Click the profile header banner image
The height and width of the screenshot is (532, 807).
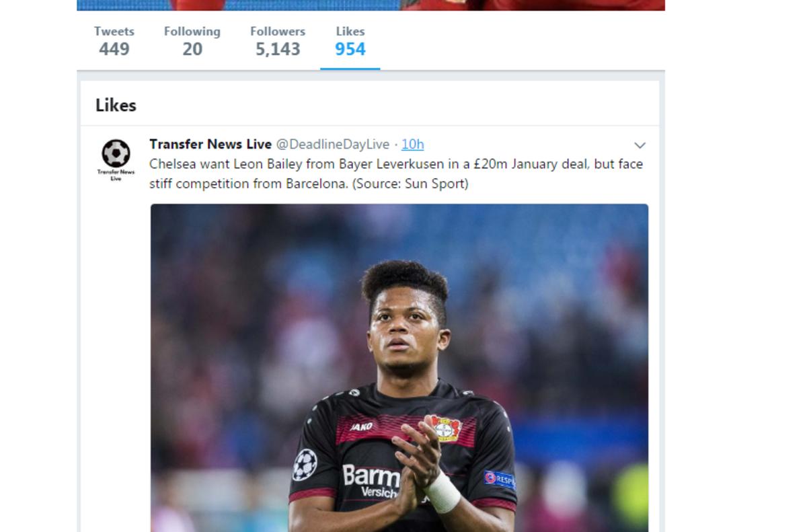(371, 5)
